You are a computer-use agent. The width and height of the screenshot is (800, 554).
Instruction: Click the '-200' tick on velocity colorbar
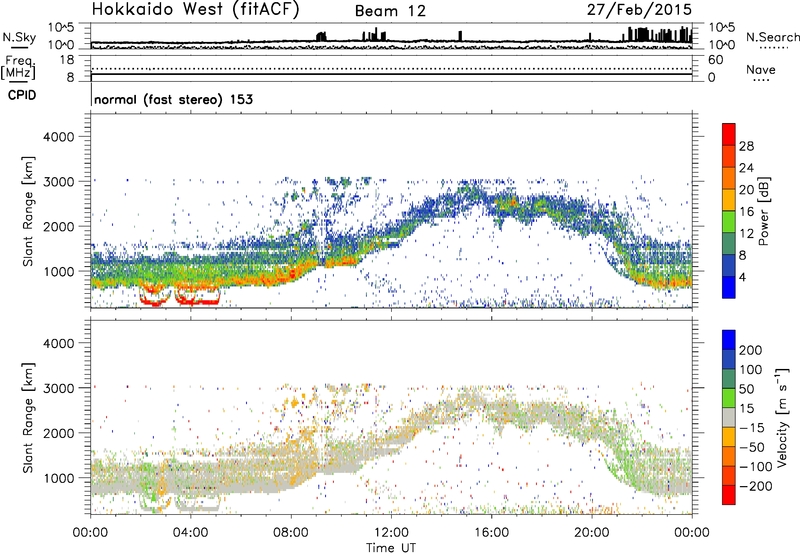[x=756, y=486]
